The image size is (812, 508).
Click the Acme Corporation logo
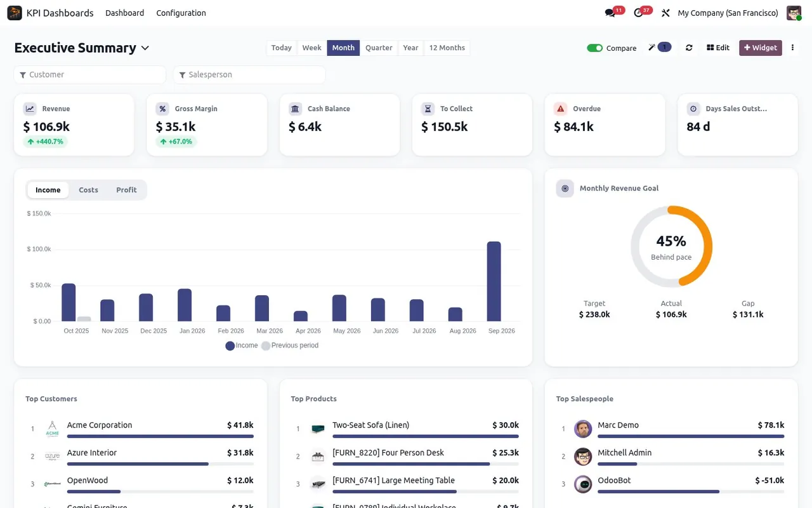coord(52,429)
